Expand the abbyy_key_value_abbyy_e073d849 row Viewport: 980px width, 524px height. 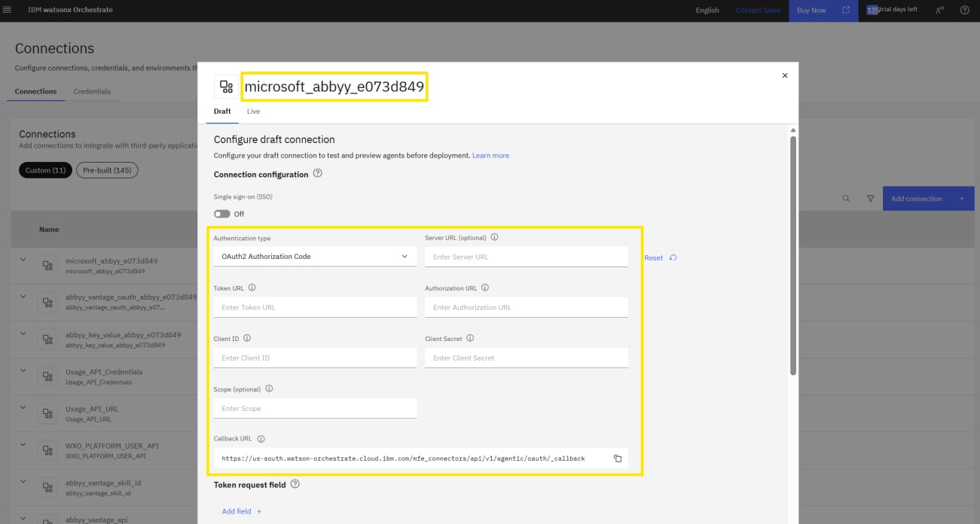(x=23, y=334)
